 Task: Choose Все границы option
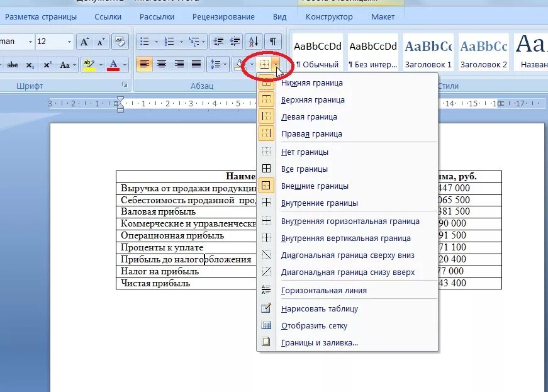point(347,169)
